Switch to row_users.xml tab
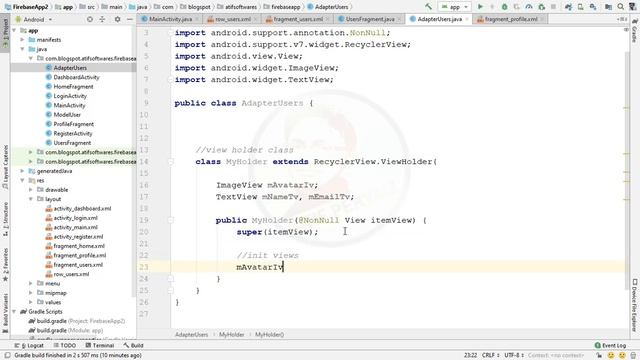 coord(233,19)
